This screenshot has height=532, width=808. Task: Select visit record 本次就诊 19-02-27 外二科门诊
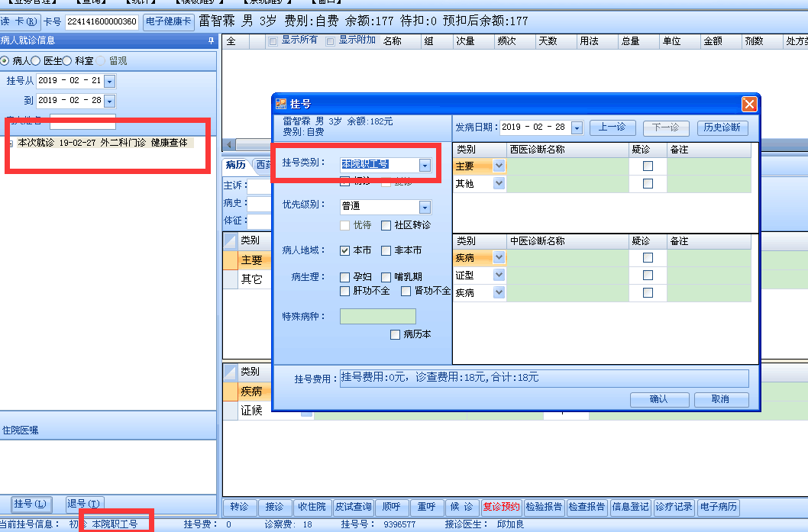point(102,143)
